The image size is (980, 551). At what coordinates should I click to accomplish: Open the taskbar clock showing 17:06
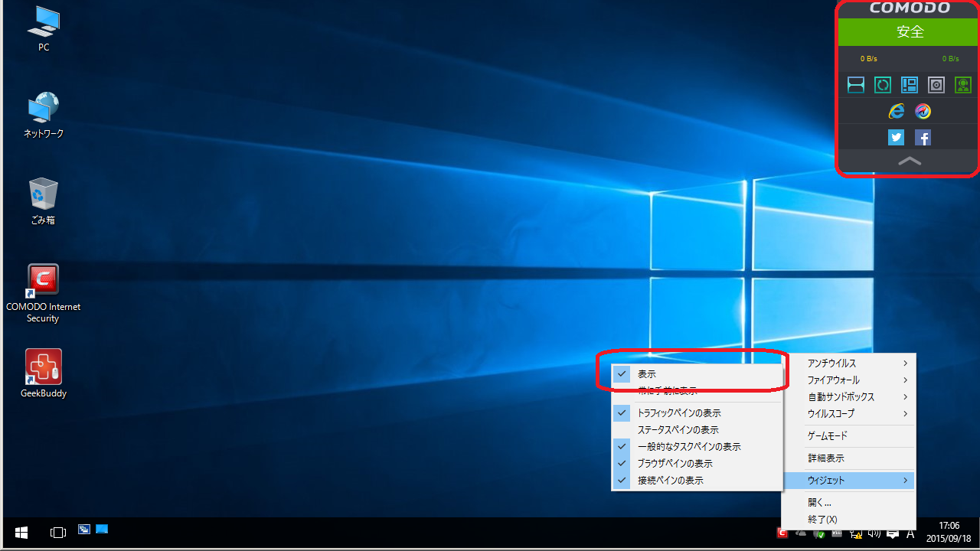(949, 532)
